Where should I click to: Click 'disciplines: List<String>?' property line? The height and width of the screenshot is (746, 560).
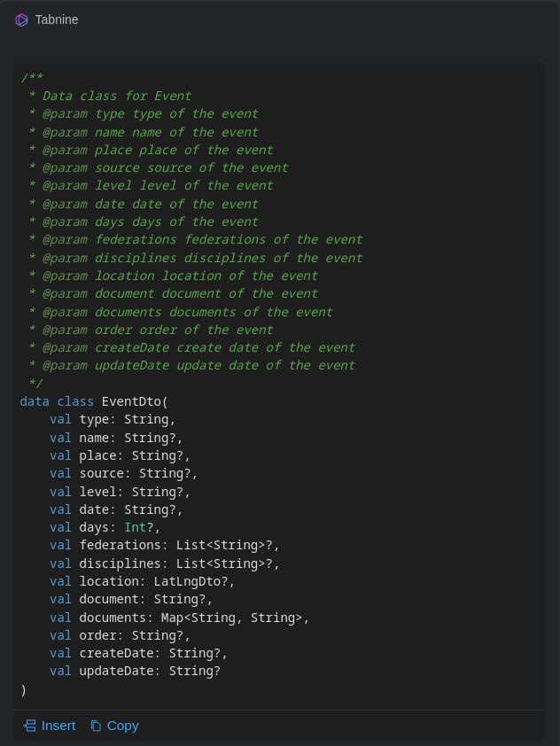point(164,563)
